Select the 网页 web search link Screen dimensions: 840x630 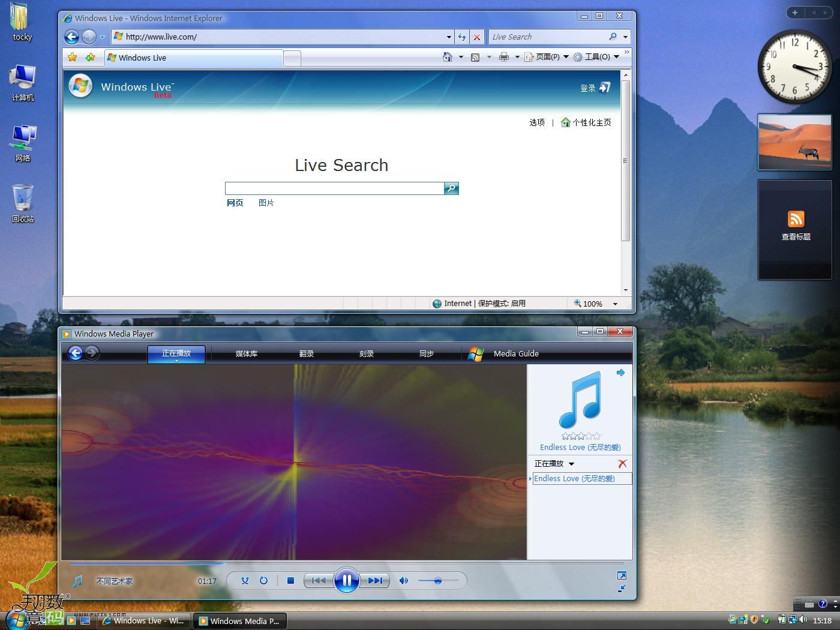[x=235, y=203]
